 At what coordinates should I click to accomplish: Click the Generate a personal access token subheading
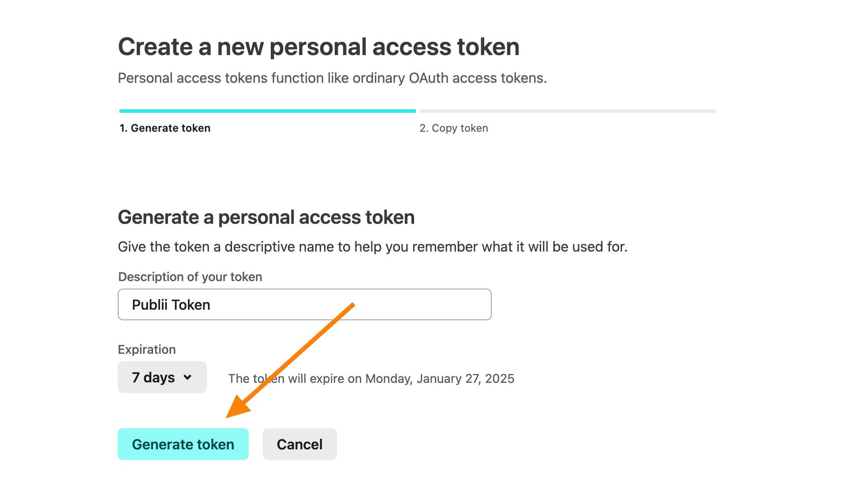(266, 217)
